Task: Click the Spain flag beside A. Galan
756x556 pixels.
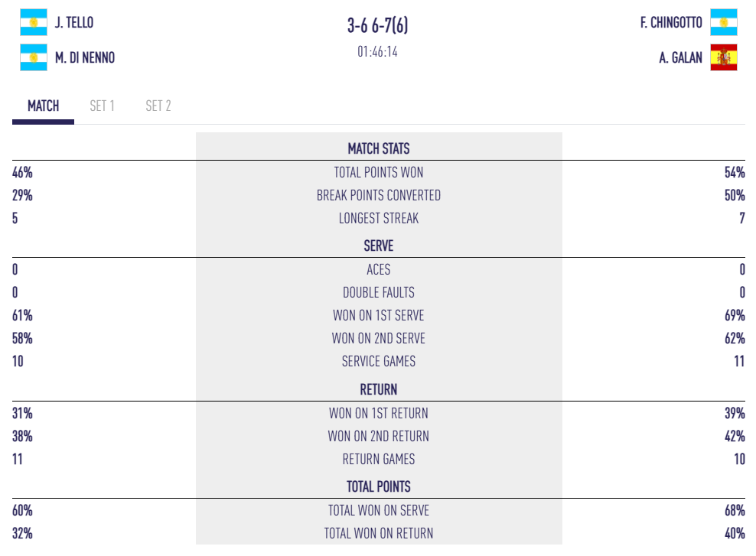Action: (723, 57)
